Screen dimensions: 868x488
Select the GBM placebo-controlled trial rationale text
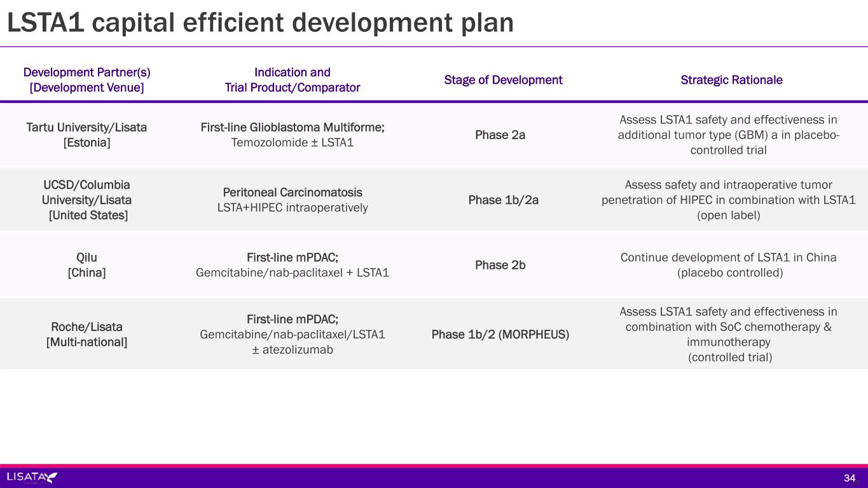tap(728, 135)
